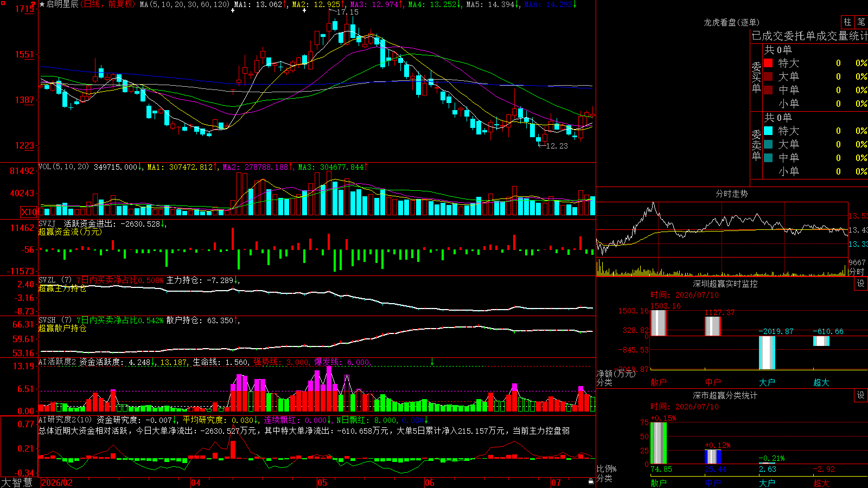868x488 pixels.
Task: Click the 1715 price axis label
Action: 25,9
